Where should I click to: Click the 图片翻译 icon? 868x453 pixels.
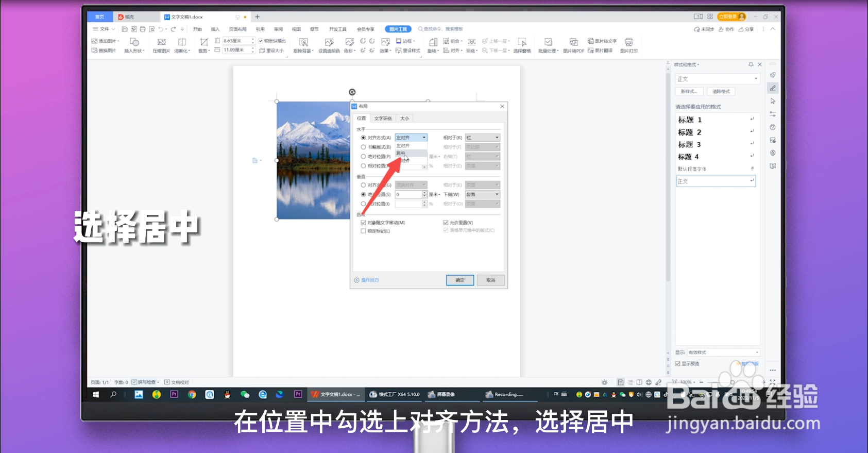[591, 51]
